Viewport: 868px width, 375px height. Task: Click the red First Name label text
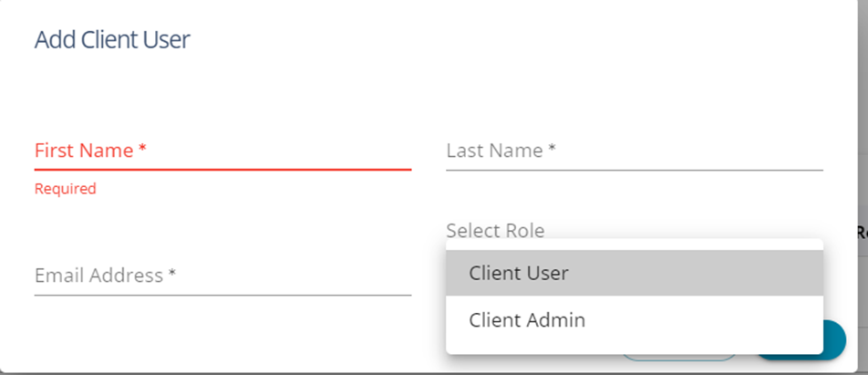point(90,151)
